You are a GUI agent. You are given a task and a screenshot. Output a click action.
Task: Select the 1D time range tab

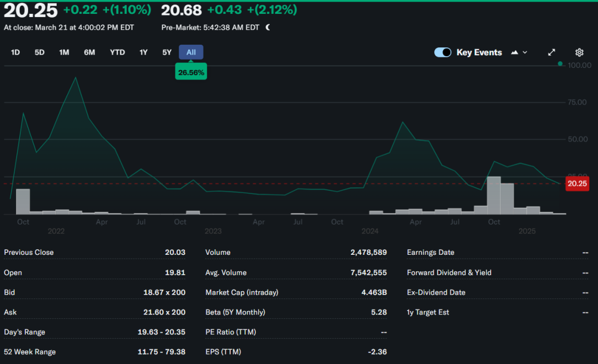[x=15, y=52]
